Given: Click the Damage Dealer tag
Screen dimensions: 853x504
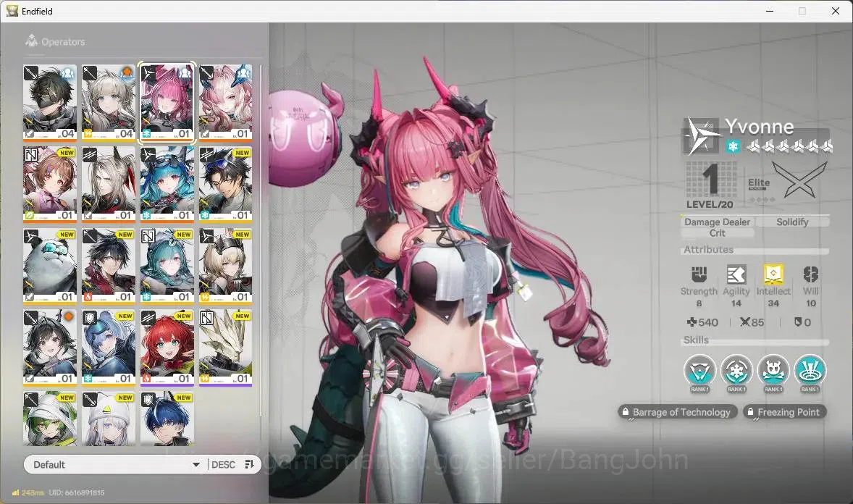Looking at the screenshot, I should pos(717,222).
